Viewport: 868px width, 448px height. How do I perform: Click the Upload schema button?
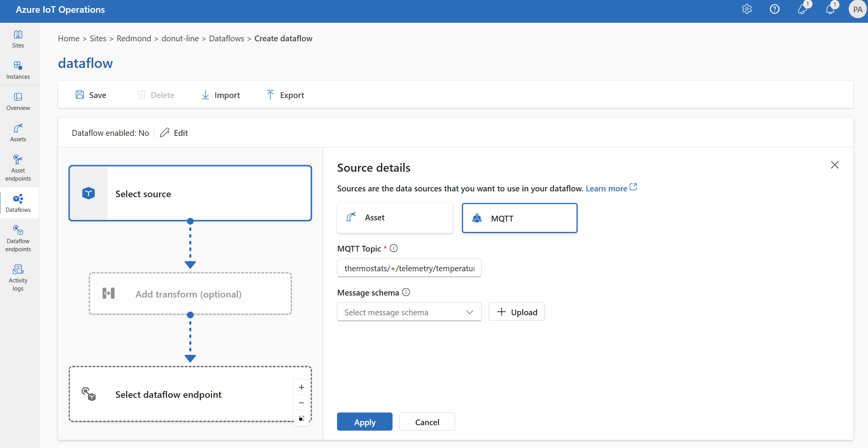516,311
